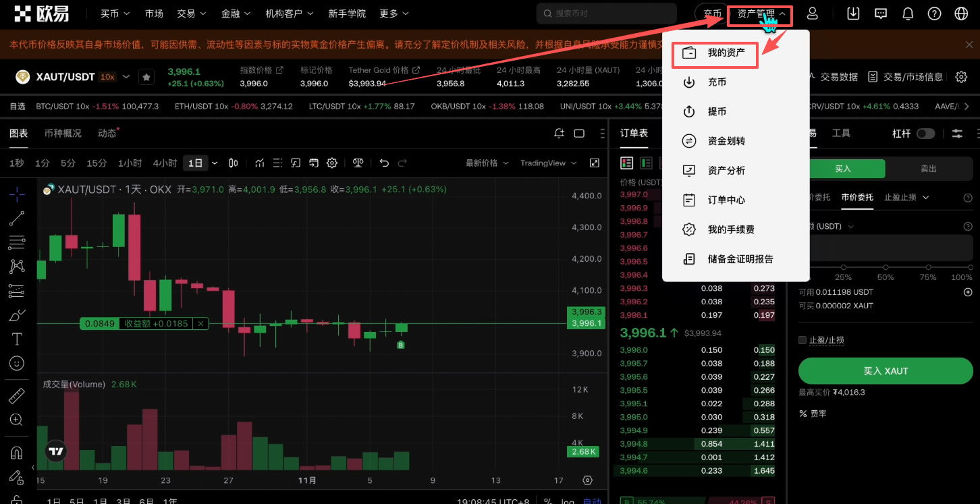Select the trend line drawing tool
The width and height of the screenshot is (980, 504).
pyautogui.click(x=16, y=218)
